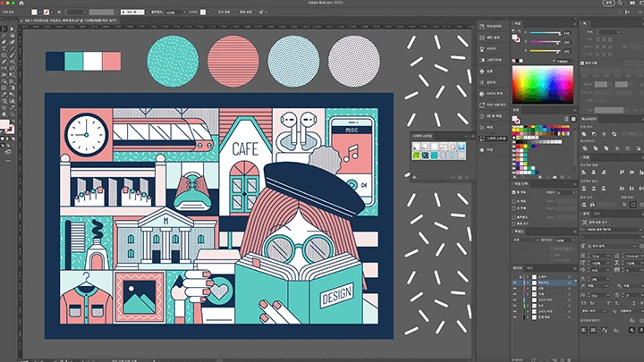Select the Layers panel tab
The width and height of the screenshot is (644, 362).
point(518,268)
